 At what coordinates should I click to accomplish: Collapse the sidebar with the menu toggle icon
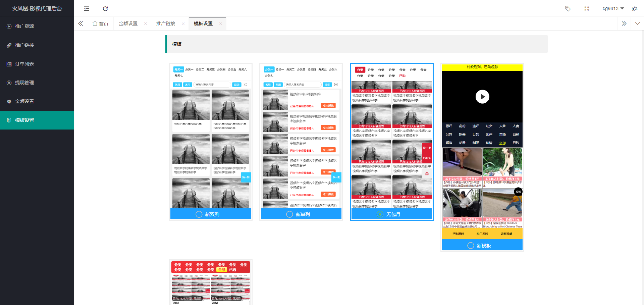coord(87,9)
